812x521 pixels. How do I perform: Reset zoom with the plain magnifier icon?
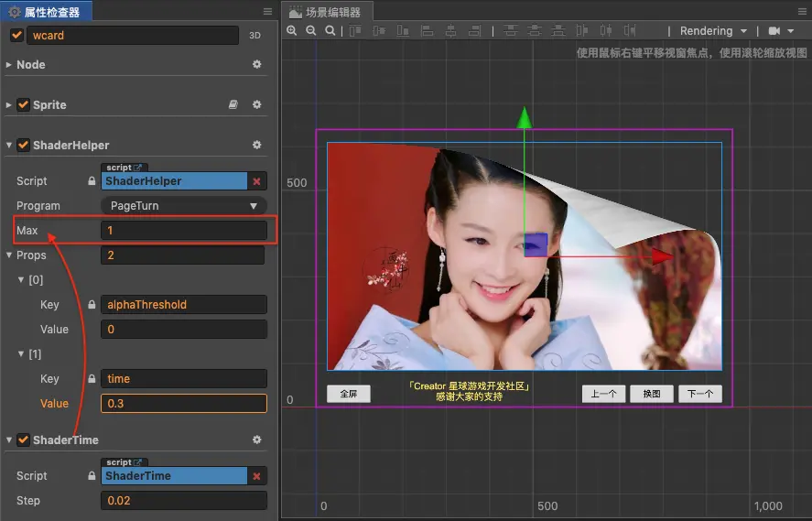click(x=330, y=31)
